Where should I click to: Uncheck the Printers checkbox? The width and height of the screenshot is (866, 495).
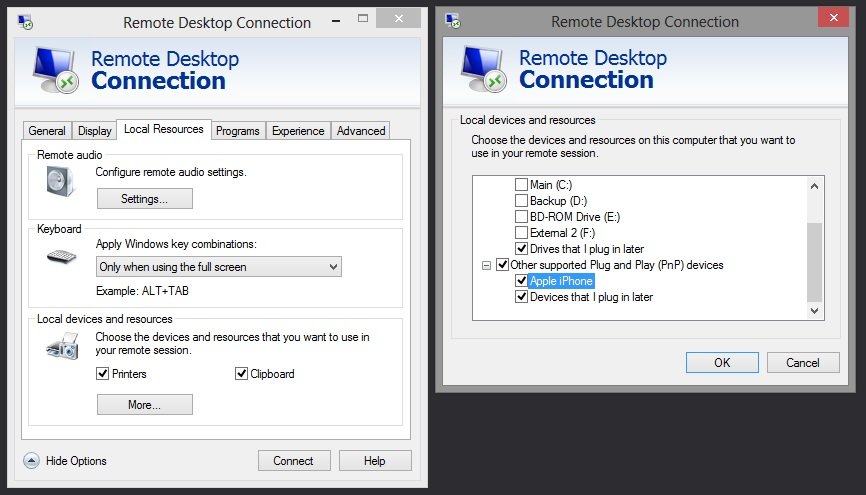(102, 374)
